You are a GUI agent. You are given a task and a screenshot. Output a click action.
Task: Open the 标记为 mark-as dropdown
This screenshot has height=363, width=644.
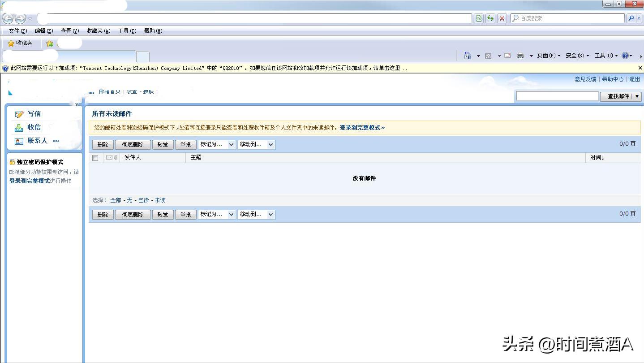point(217,144)
